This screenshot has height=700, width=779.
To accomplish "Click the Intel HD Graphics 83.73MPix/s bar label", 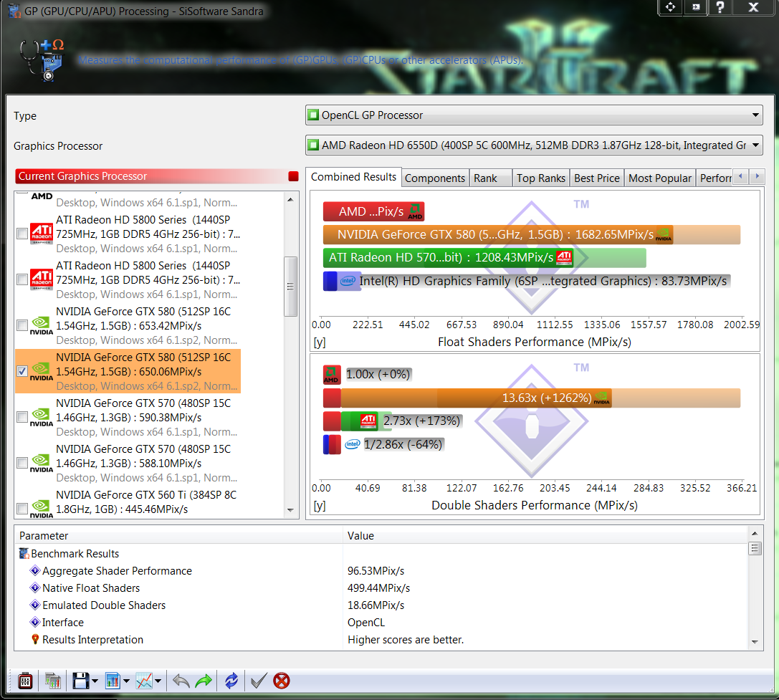I will pyautogui.click(x=543, y=281).
